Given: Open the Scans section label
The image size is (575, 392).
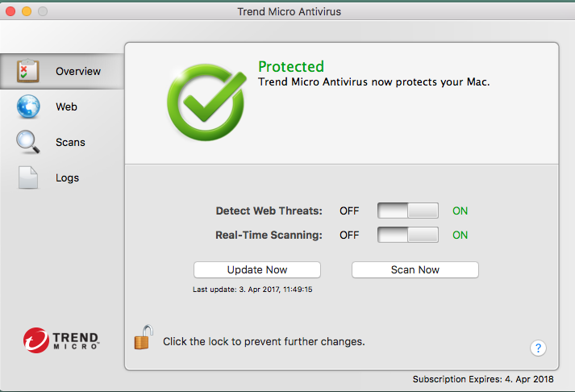Looking at the screenshot, I should point(70,142).
